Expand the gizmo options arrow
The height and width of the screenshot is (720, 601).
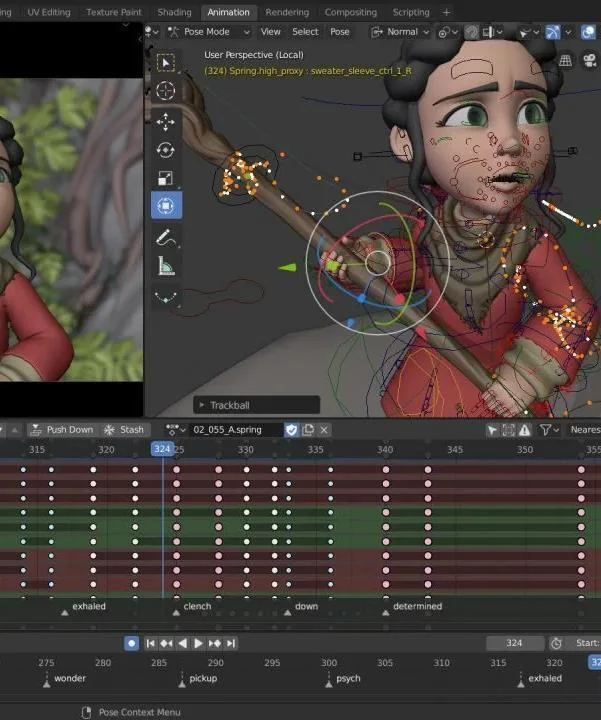568,32
